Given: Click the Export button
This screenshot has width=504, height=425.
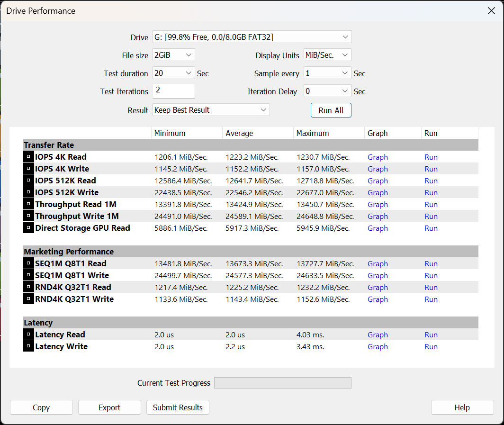Looking at the screenshot, I should 109,407.
